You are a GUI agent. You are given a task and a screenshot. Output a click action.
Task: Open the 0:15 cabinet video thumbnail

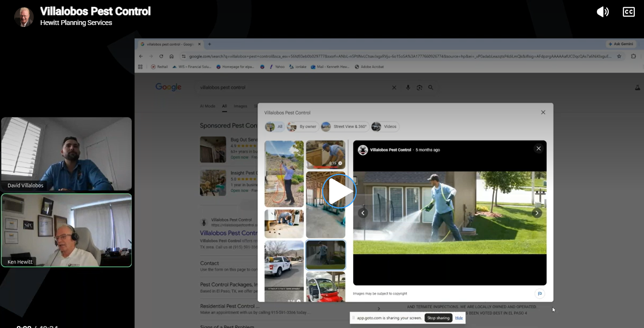coord(325,154)
